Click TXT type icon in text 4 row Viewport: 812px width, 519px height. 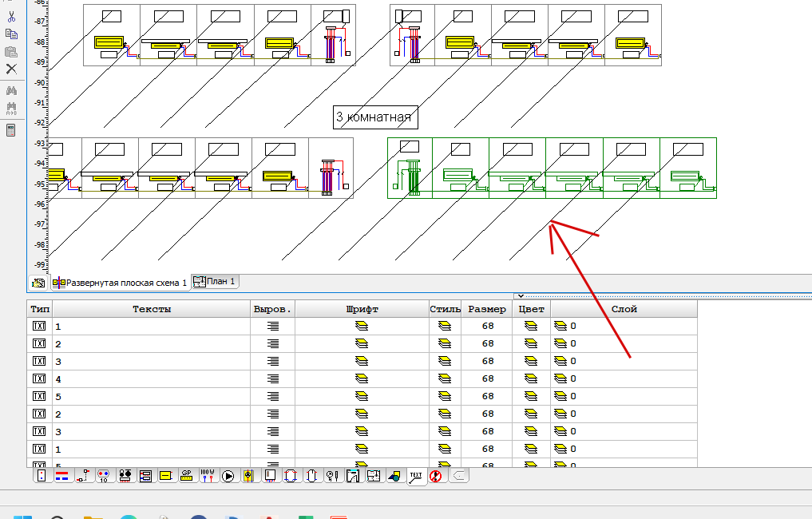(39, 378)
